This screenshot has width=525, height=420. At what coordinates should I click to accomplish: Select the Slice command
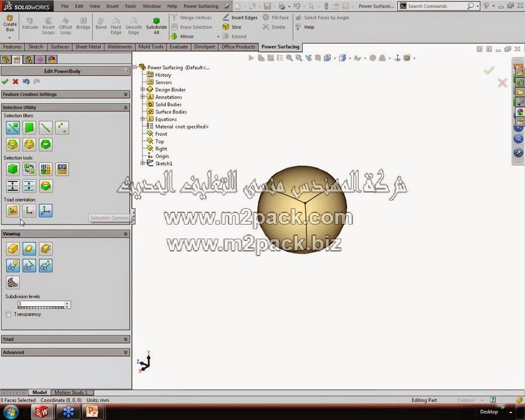[232, 27]
